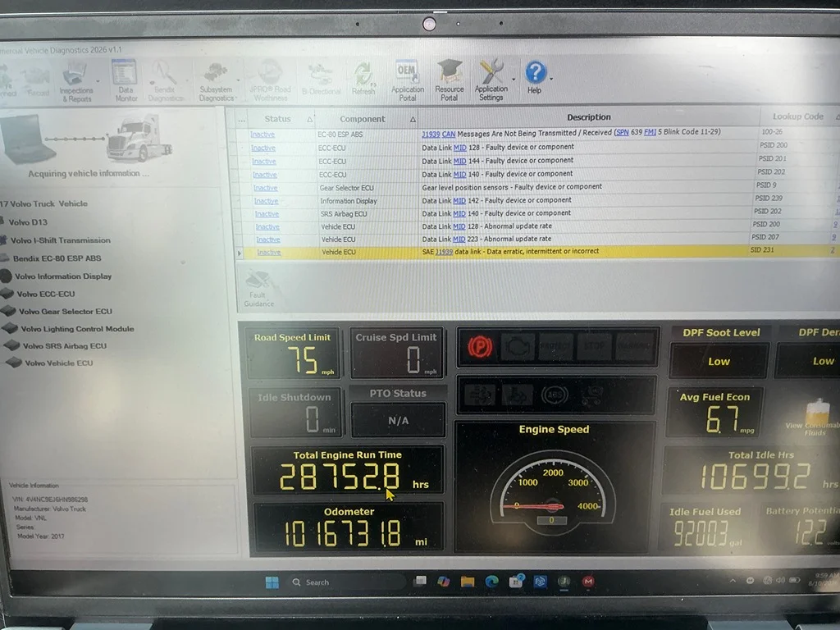The height and width of the screenshot is (630, 840).
Task: Select Volvo D13 in component list
Action: [x=28, y=221]
